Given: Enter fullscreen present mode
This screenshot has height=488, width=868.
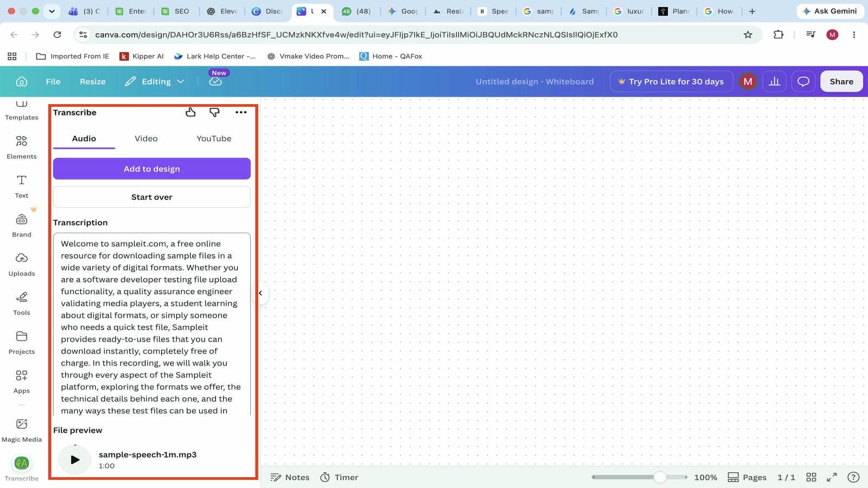Looking at the screenshot, I should point(832,477).
